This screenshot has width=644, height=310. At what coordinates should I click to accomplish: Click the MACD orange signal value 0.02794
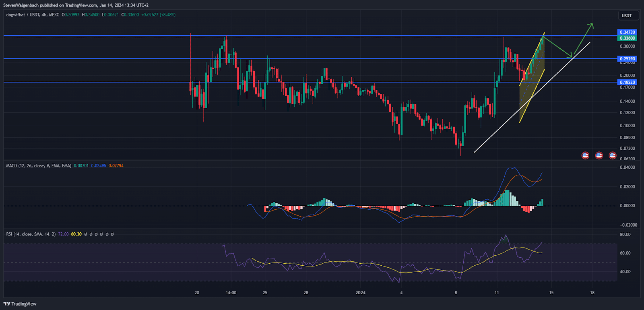tap(116, 166)
